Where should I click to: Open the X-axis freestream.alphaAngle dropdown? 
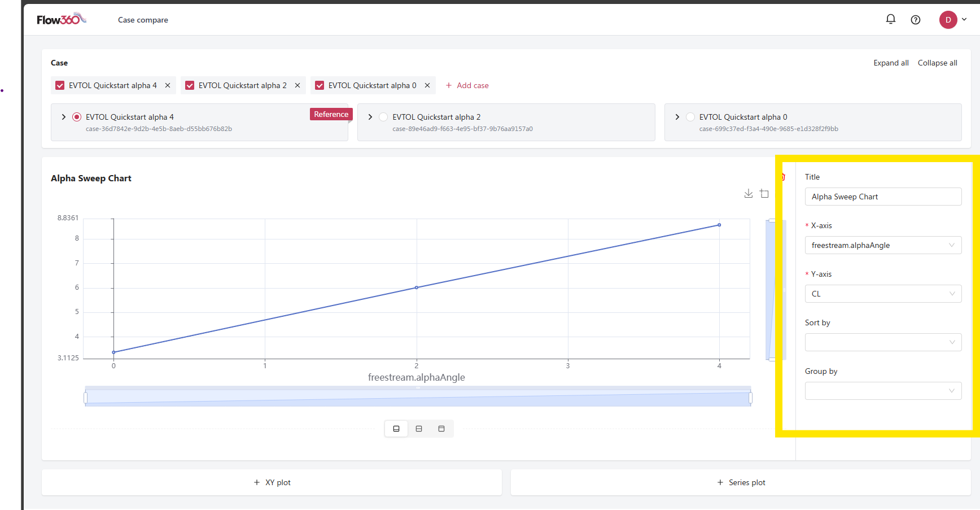point(882,245)
